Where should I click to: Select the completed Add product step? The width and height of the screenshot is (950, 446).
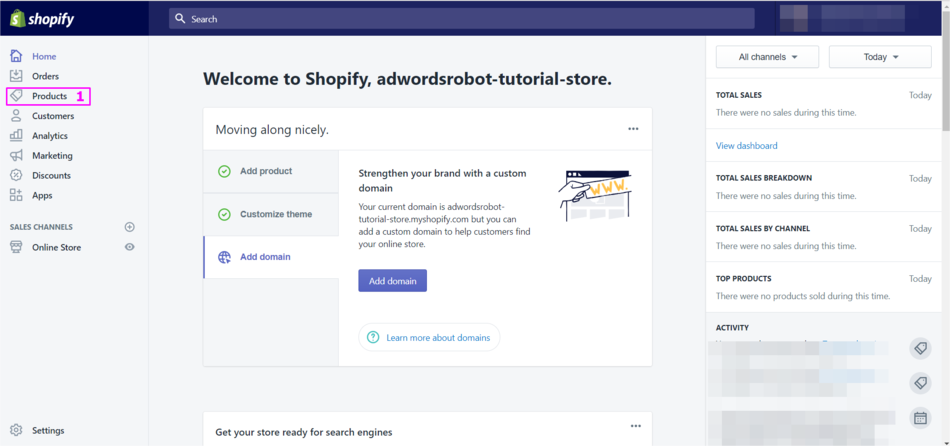(x=266, y=171)
